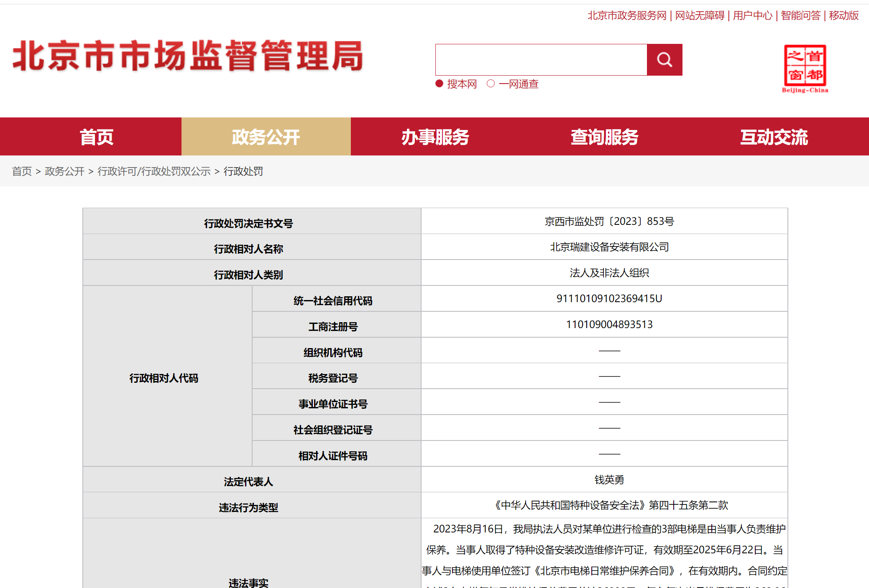Click the 事业单位证书号 label cell
869x588 pixels.
[337, 402]
